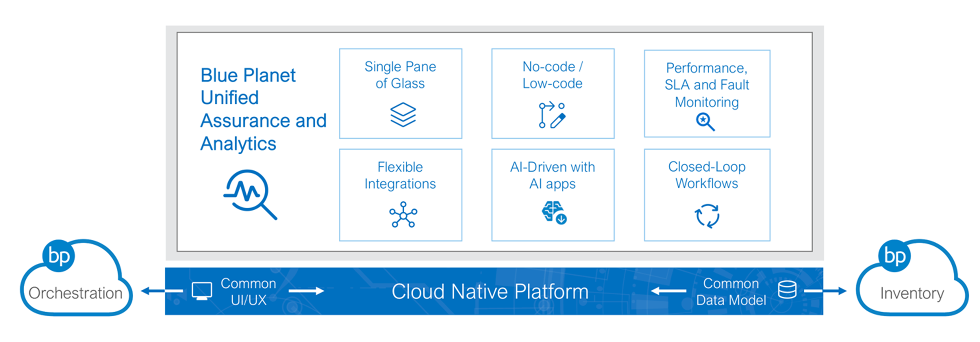The height and width of the screenshot is (342, 980).
Task: Click the monitor icon beside Common UI/UX
Action: (x=202, y=291)
